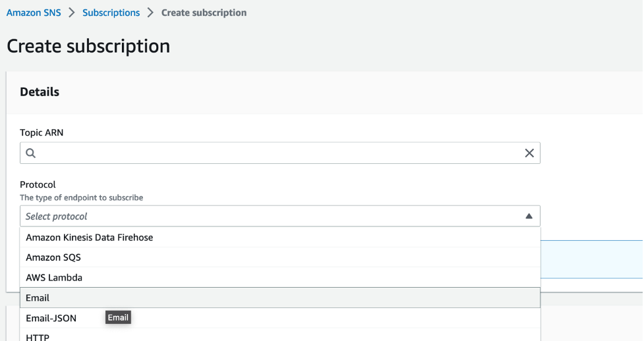Choose Amazon SQS protocol option

coord(279,257)
